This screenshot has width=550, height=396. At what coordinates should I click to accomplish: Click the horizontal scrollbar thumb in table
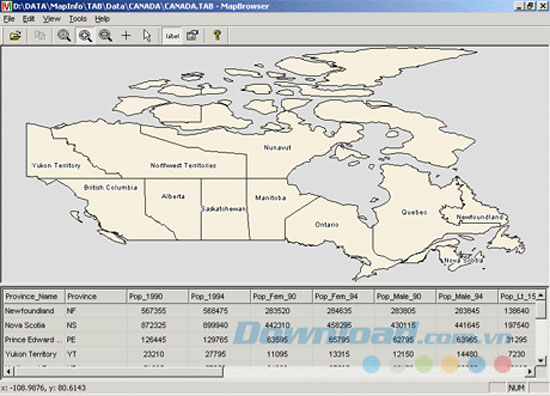coord(118,371)
